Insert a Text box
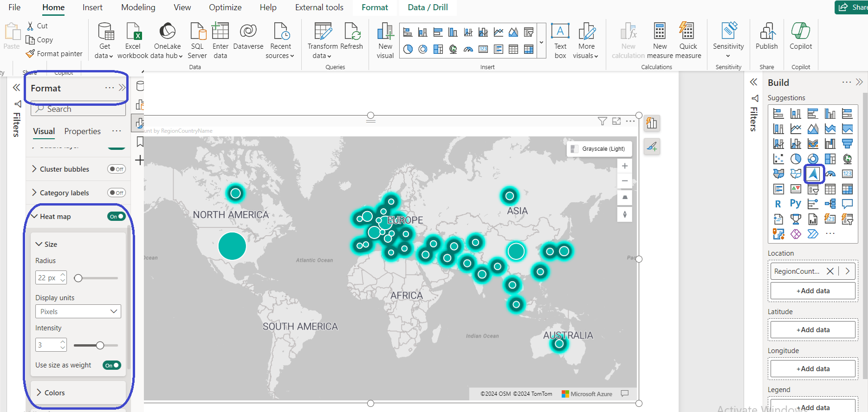868x412 pixels. 560,41
